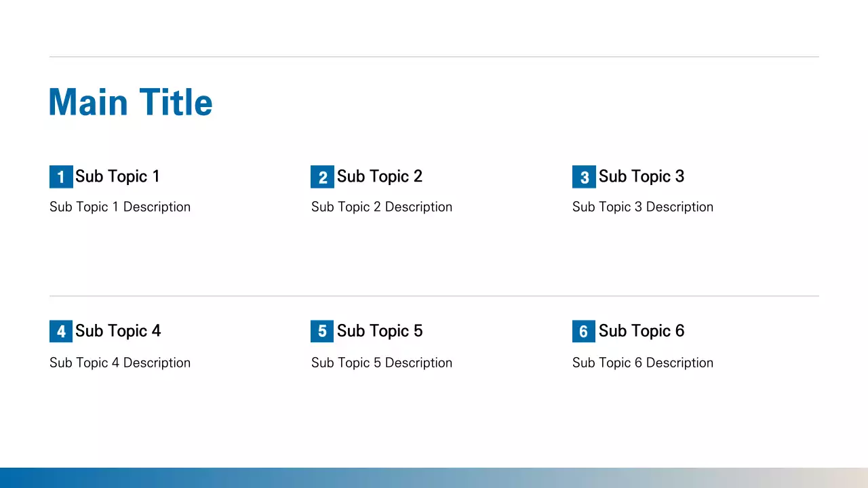Viewport: 868px width, 488px height.
Task: Select the Sub Topic 4 Description text
Action: [x=120, y=363]
